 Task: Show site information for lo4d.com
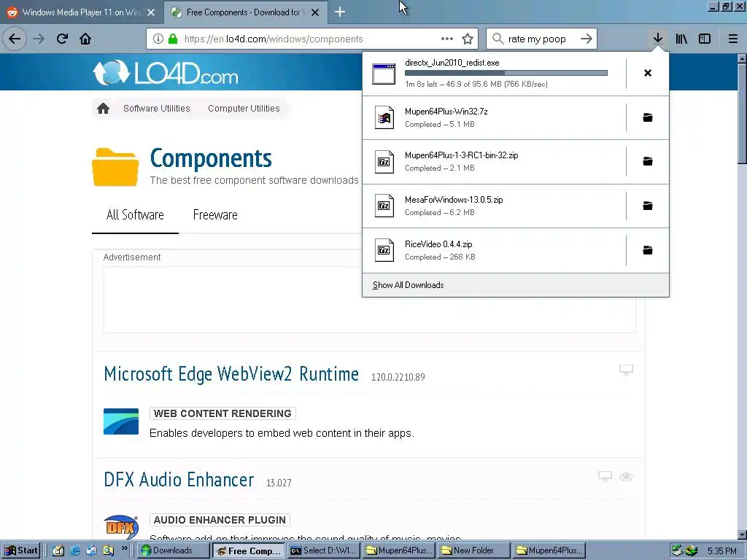click(x=158, y=39)
